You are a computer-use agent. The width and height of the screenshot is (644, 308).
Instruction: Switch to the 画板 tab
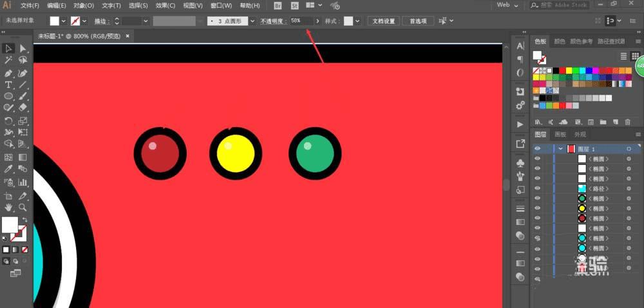pos(560,134)
